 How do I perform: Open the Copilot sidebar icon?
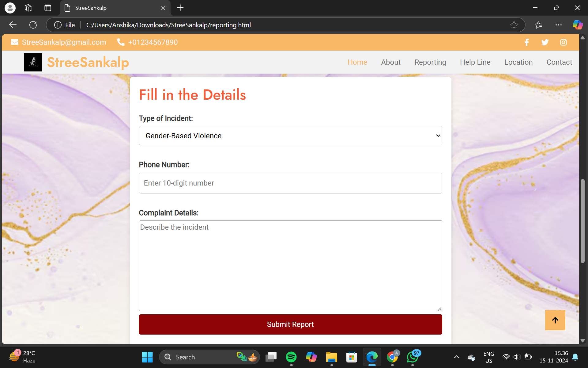[578, 25]
